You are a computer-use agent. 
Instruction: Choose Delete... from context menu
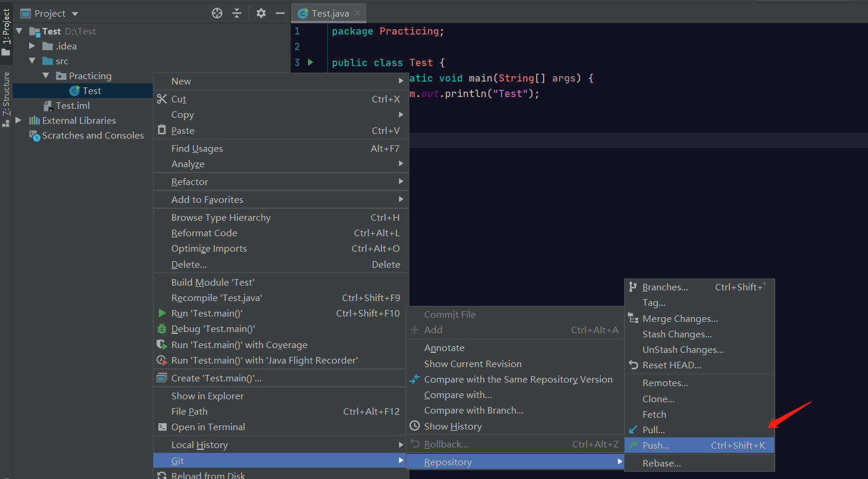(281, 264)
